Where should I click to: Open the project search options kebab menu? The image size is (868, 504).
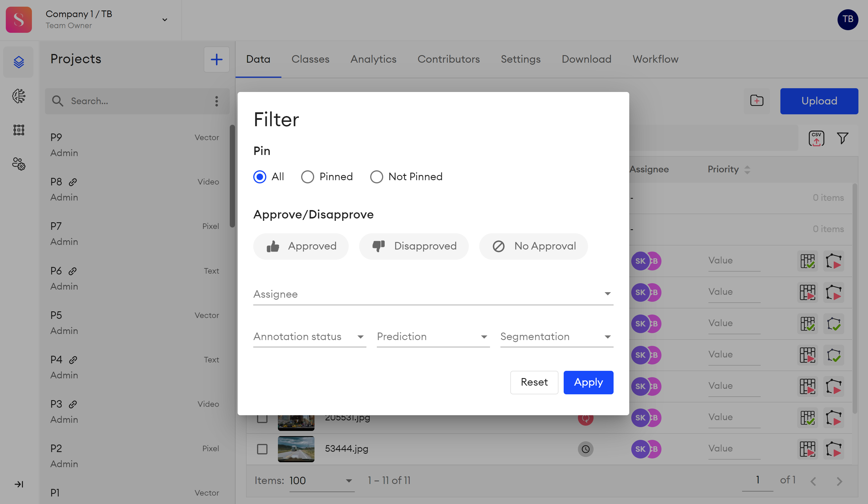pyautogui.click(x=216, y=101)
